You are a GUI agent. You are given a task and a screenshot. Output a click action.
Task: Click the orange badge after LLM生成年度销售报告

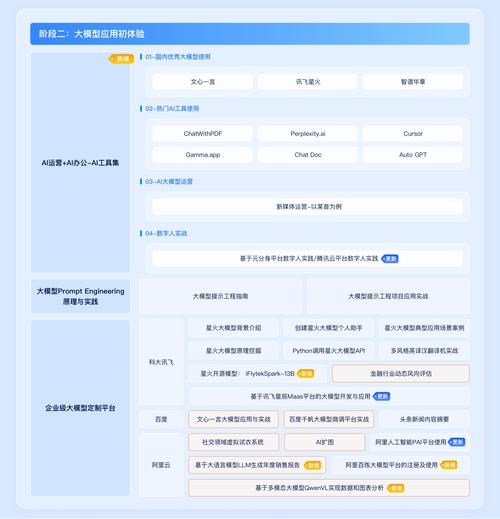point(312,465)
